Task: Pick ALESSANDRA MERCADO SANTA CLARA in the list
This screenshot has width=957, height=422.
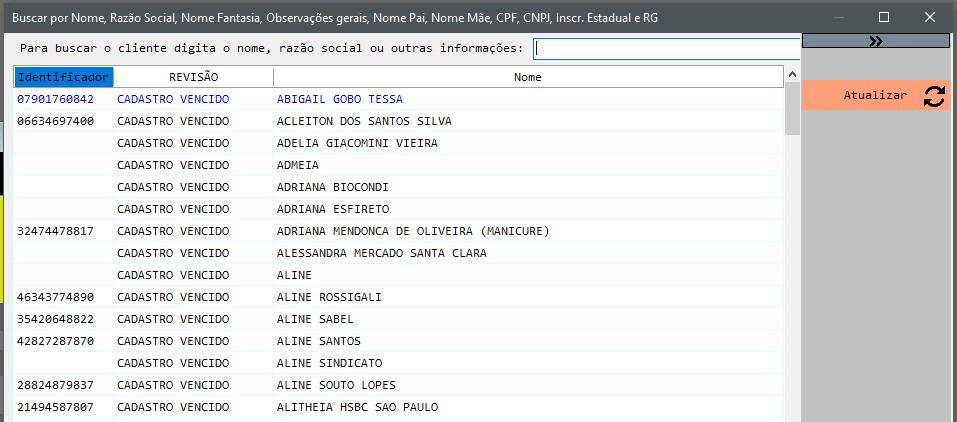Action: tap(381, 253)
